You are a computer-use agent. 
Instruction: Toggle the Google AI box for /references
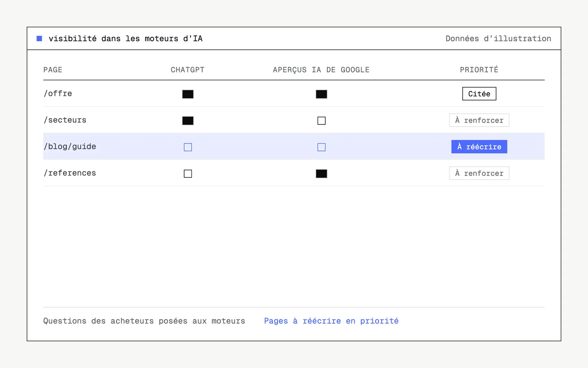pos(322,174)
